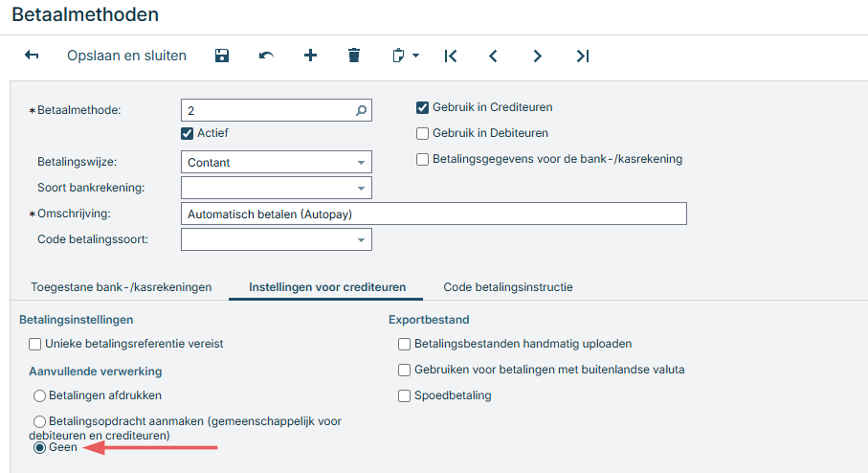Enable Gebruiken voor betalingen met buitenlandse valuta
This screenshot has width=868, height=473.
click(404, 370)
